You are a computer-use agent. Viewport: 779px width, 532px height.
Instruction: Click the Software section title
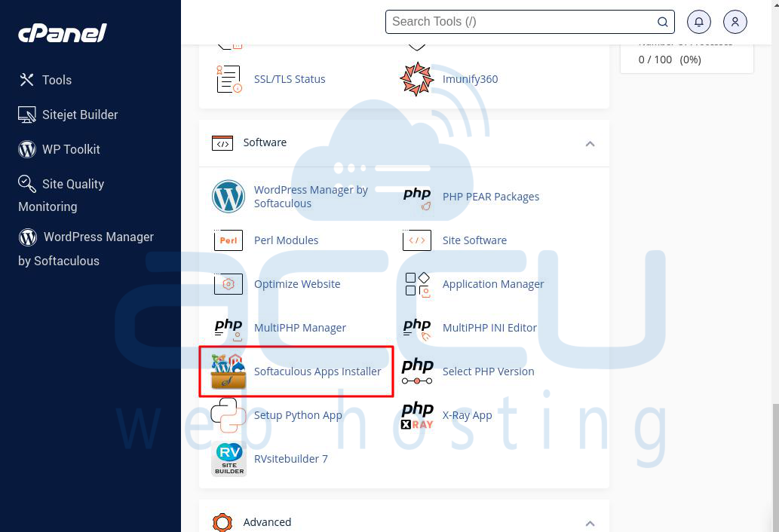click(x=265, y=142)
